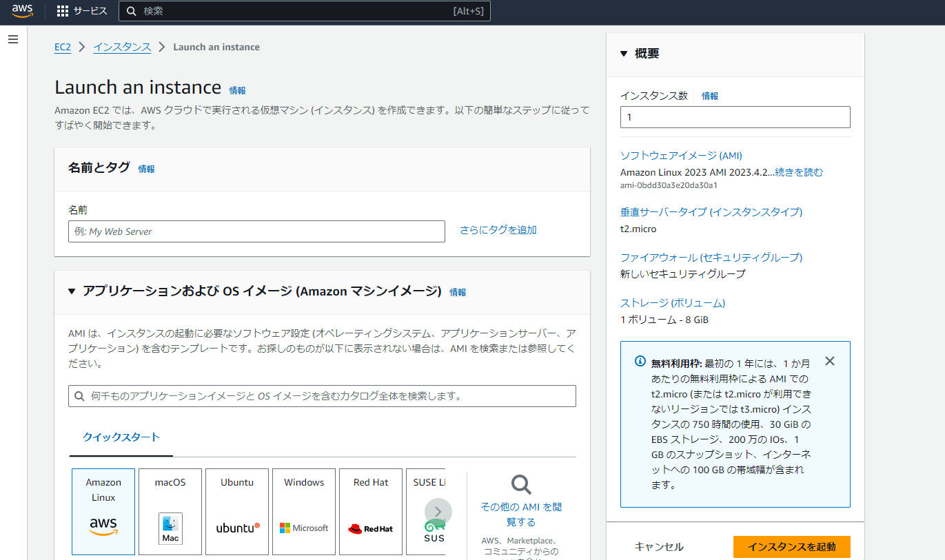Select the Ubuntu AMI with ubuntu logo

coord(236,511)
